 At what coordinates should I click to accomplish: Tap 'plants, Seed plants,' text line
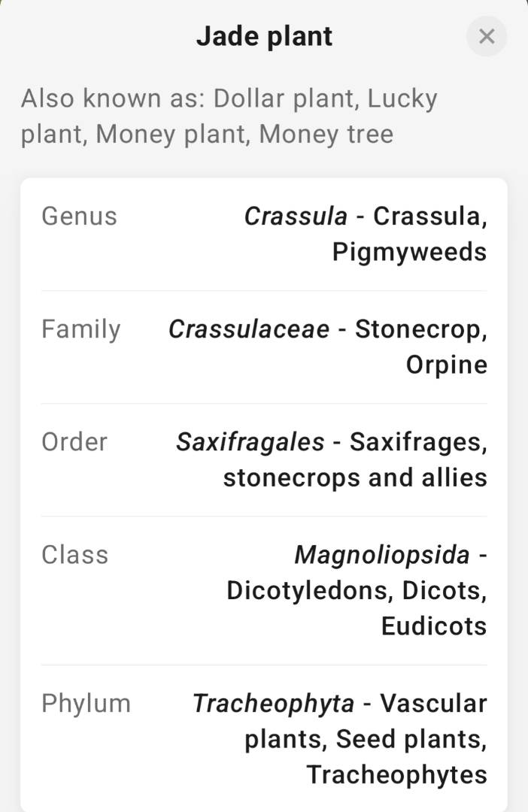point(366,739)
